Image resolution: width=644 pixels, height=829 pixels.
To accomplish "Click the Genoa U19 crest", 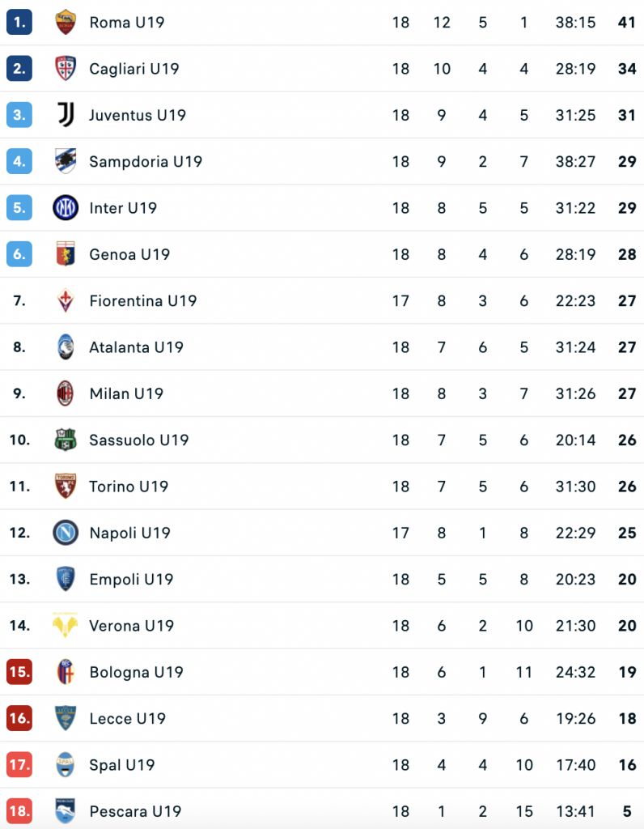I will [66, 254].
